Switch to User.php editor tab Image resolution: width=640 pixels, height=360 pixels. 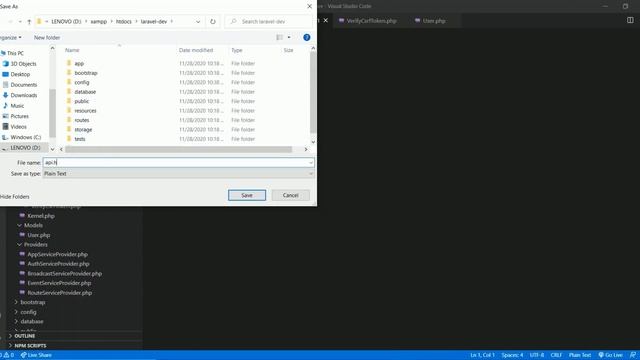(x=433, y=21)
